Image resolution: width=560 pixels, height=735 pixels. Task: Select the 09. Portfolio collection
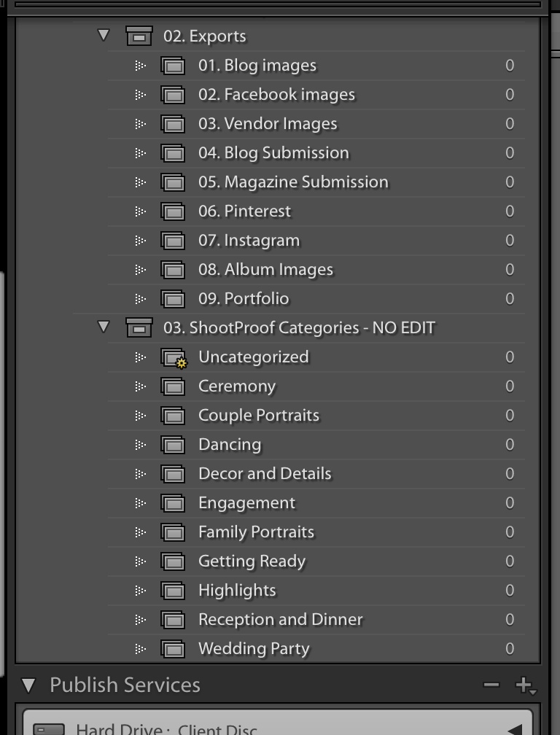pos(316,299)
